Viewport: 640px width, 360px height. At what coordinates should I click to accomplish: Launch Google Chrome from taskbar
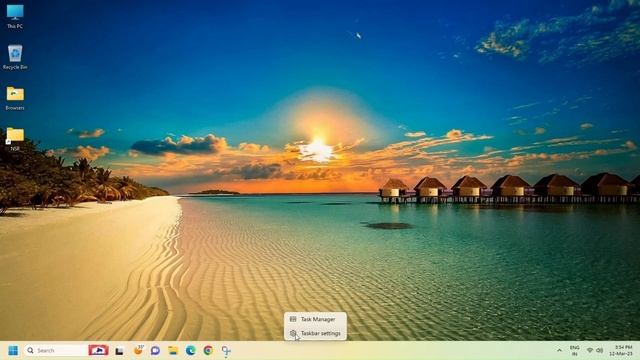(208, 350)
